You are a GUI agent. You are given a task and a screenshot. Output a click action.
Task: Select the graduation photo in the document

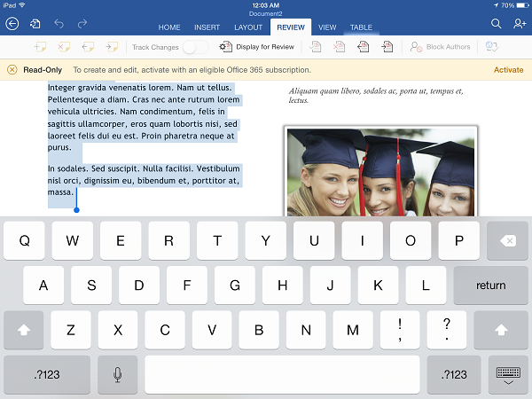[381, 171]
